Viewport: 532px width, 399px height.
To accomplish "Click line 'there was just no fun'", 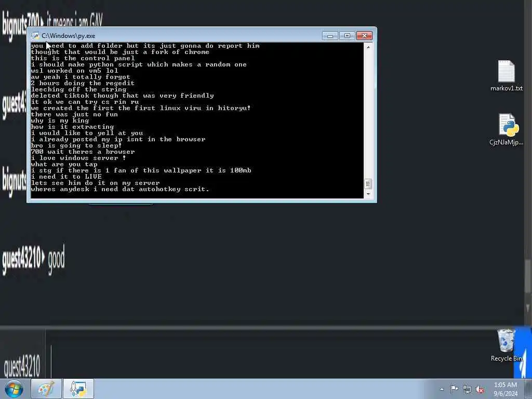I will (x=74, y=114).
